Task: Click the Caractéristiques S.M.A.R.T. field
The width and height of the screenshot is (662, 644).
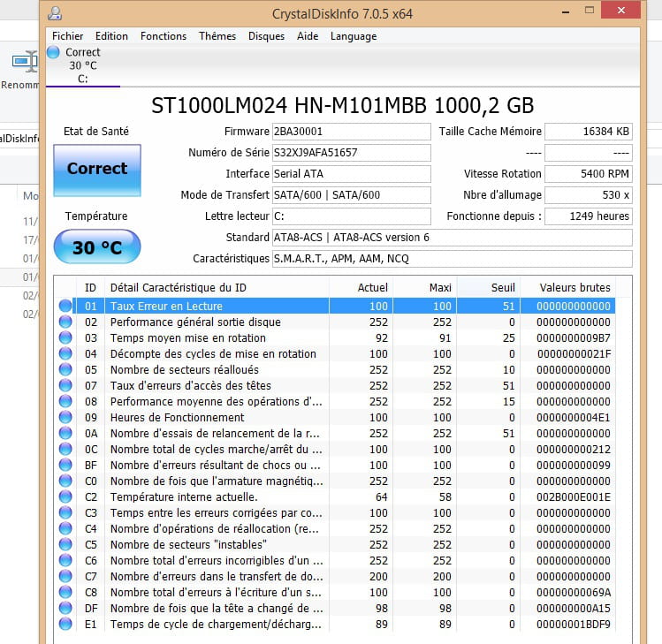Action: (x=453, y=259)
